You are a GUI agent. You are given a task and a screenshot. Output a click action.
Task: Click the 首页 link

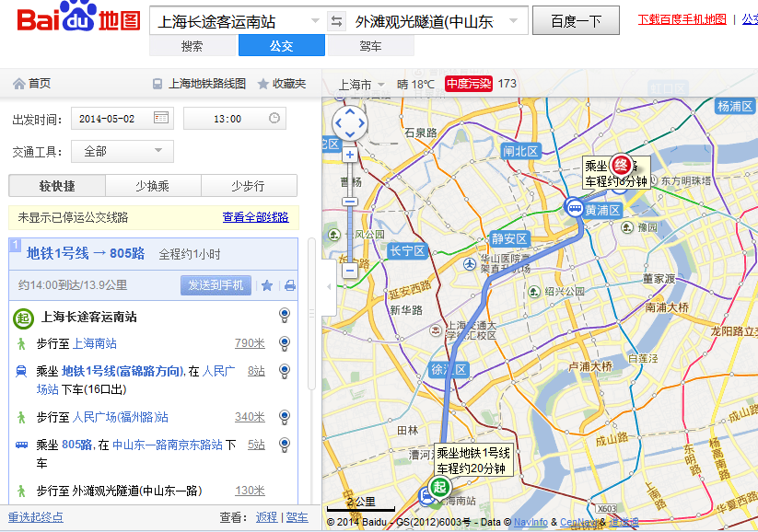(x=40, y=84)
